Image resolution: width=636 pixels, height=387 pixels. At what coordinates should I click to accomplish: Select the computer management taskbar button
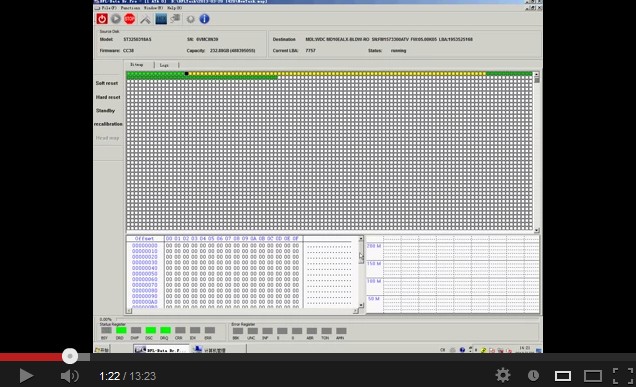tap(218, 350)
